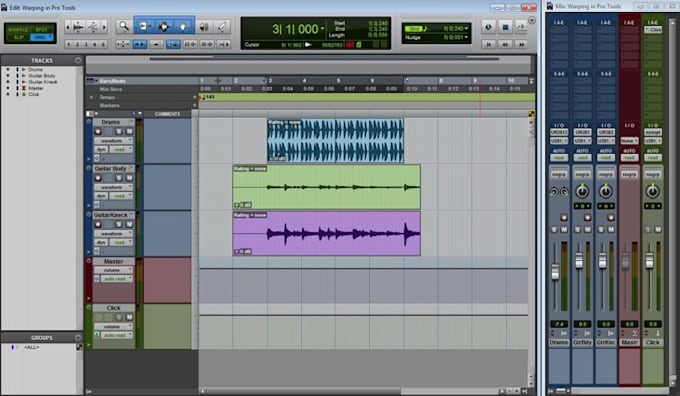Click the horizontal zoom-out arrow

(69, 27)
